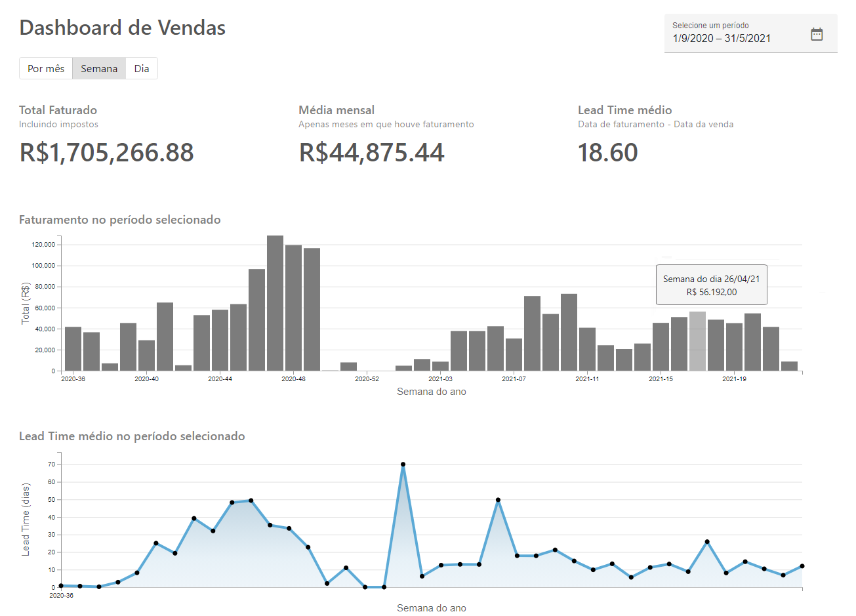Image resolution: width=856 pixels, height=616 pixels.
Task: Click the '70' tick on the lead time axis
Action: point(51,464)
